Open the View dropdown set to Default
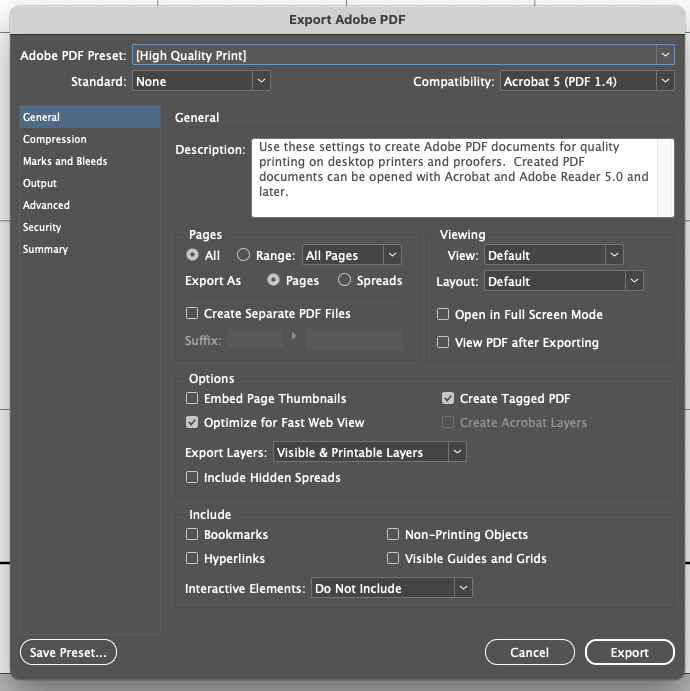The image size is (690, 691). click(554, 255)
